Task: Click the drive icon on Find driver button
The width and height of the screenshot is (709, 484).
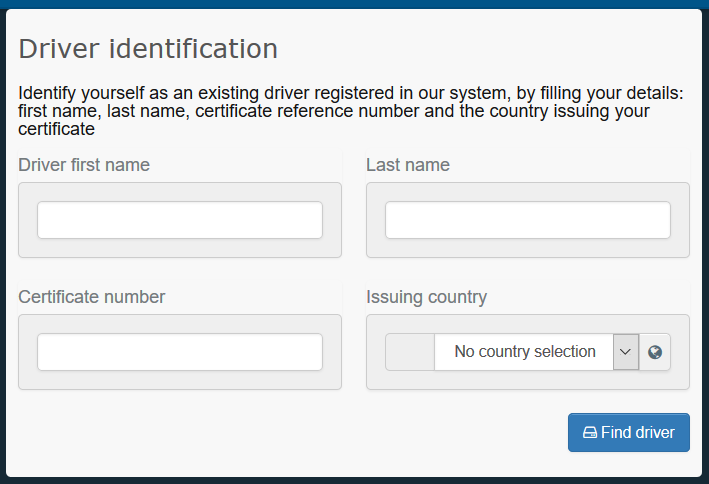Action: 590,432
